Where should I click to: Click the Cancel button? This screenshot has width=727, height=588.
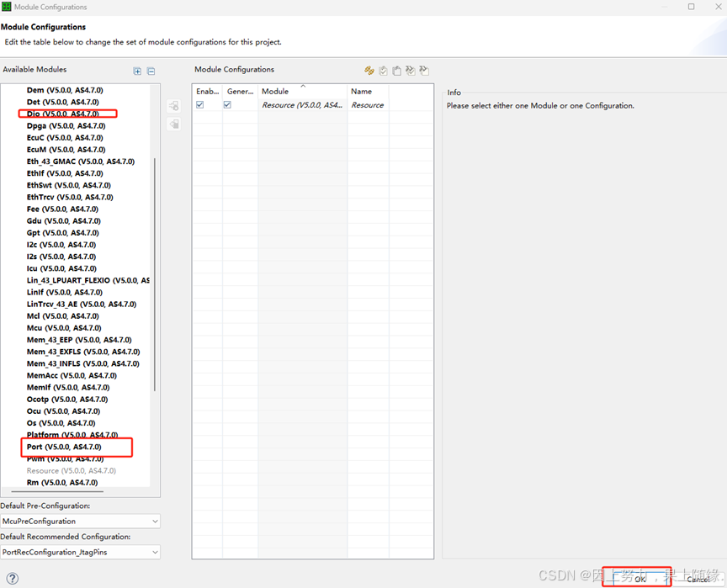pos(698,580)
